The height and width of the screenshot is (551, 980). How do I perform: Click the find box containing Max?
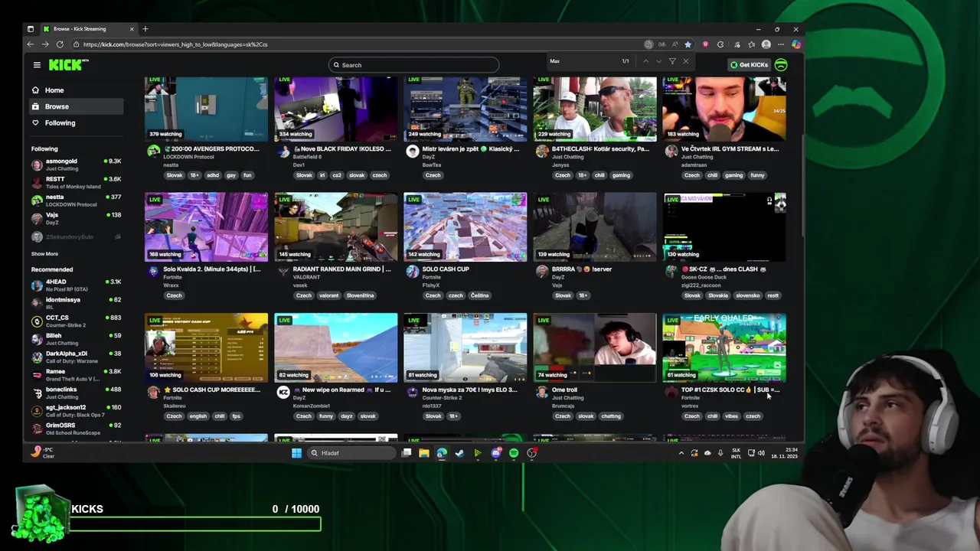click(x=586, y=61)
